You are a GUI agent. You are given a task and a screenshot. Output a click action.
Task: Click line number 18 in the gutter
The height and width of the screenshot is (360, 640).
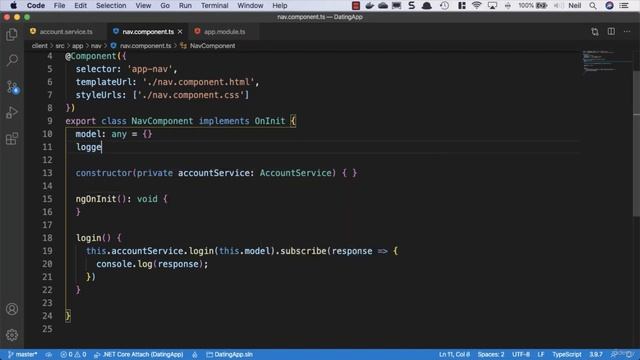coord(47,238)
